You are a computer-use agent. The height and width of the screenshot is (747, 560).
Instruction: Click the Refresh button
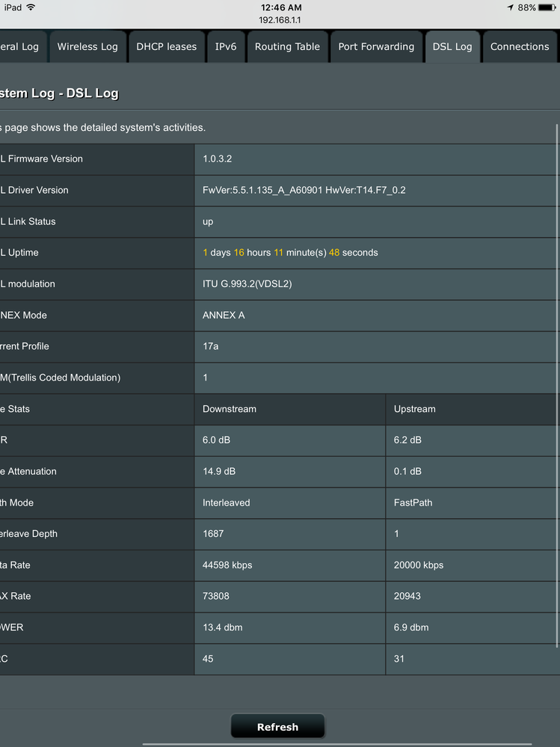tap(277, 727)
